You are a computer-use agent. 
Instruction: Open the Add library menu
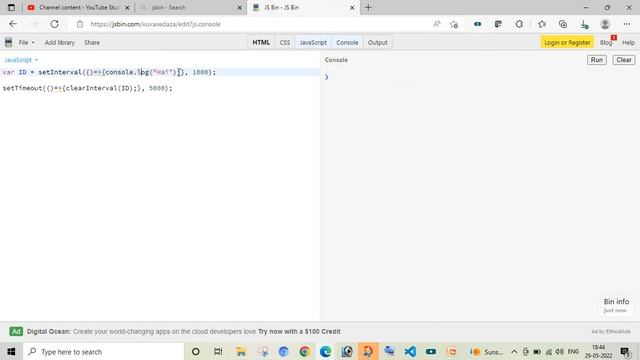(x=60, y=42)
